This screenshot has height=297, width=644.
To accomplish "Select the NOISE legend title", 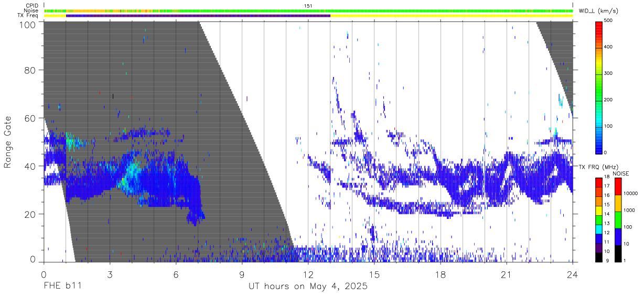I will pos(620,173).
